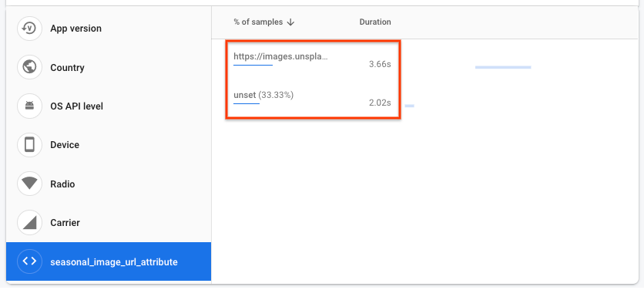
Task: Open the https://images.unspla... attribute row
Action: click(312, 60)
